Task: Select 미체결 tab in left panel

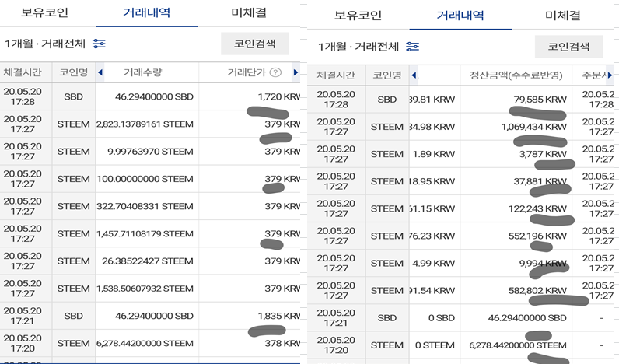Action: tap(250, 13)
